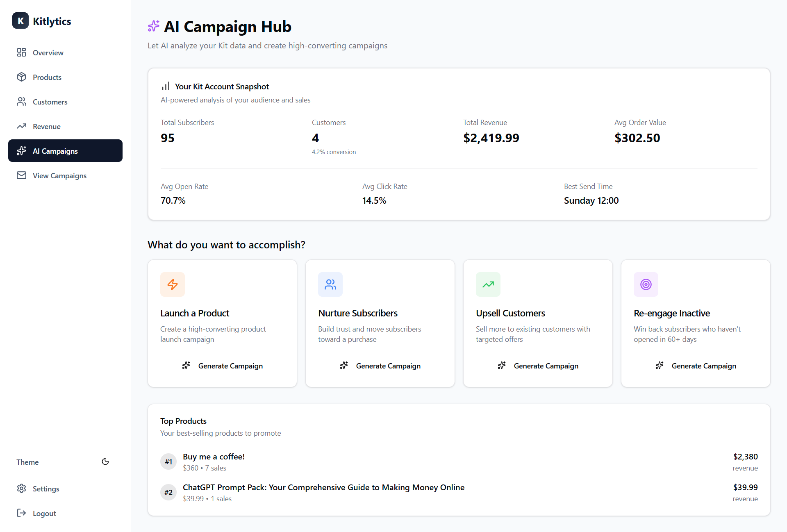
Task: Generate Campaign for Re-engage Inactive
Action: point(696,366)
